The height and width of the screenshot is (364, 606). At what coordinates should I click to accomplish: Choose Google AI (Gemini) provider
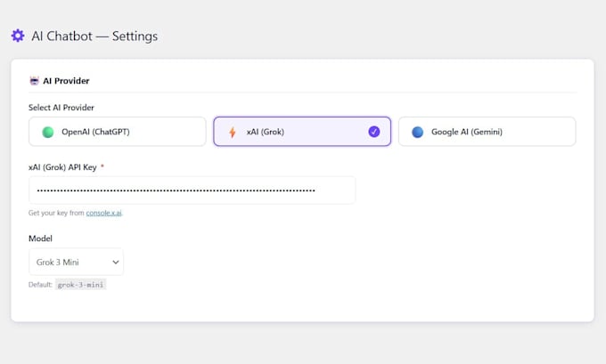coord(487,132)
